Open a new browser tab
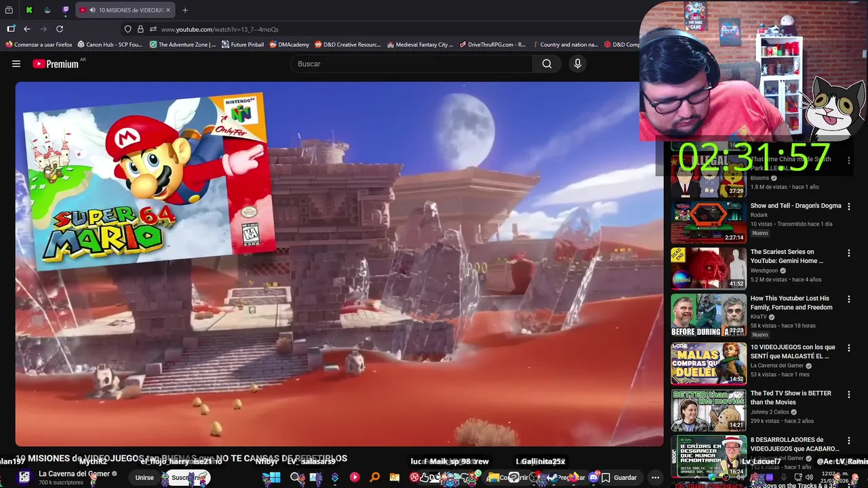This screenshot has width=868, height=488. click(185, 10)
